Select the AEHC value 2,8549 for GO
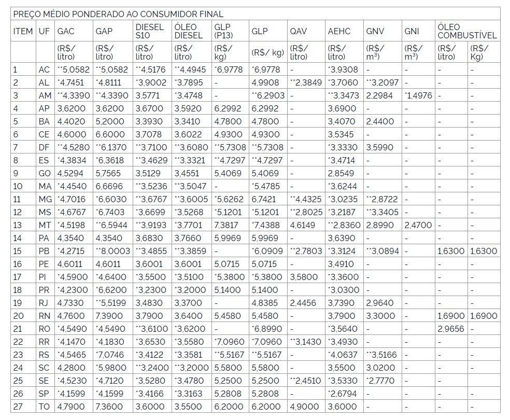510x420 pixels. pos(342,173)
